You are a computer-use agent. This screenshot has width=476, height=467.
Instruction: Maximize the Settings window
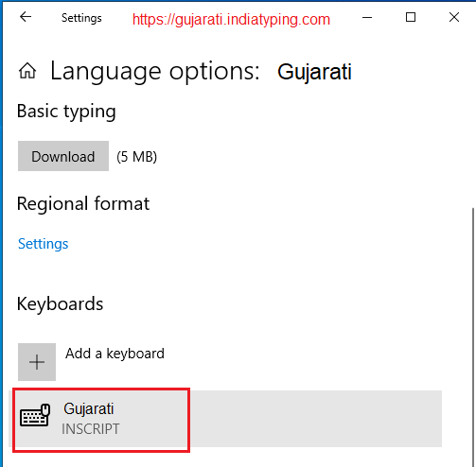[411, 17]
